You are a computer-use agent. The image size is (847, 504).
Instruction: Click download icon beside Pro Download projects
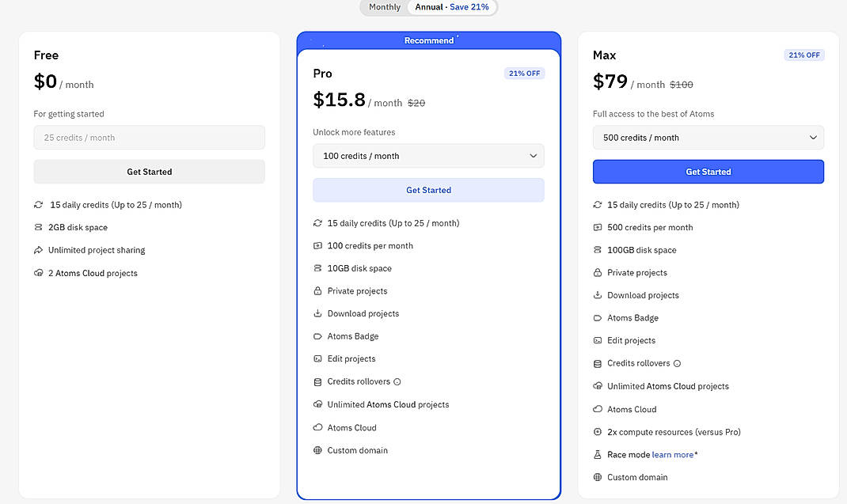point(317,313)
